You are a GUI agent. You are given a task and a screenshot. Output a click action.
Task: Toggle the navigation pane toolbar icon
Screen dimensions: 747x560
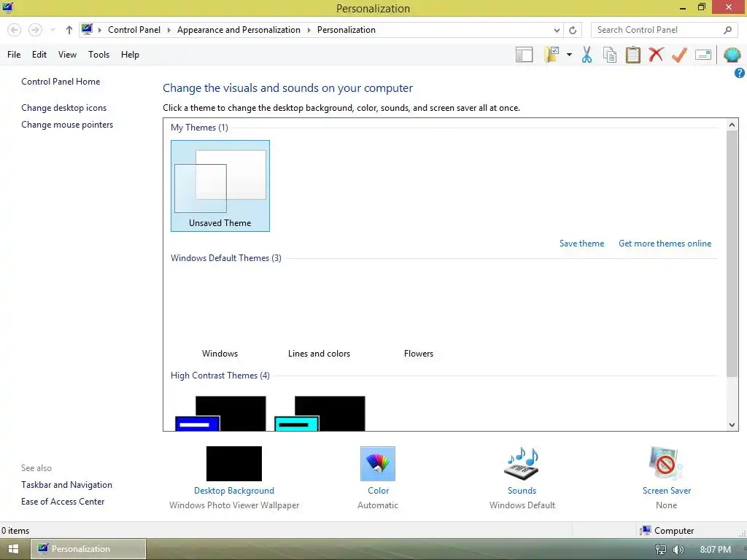[x=524, y=55]
